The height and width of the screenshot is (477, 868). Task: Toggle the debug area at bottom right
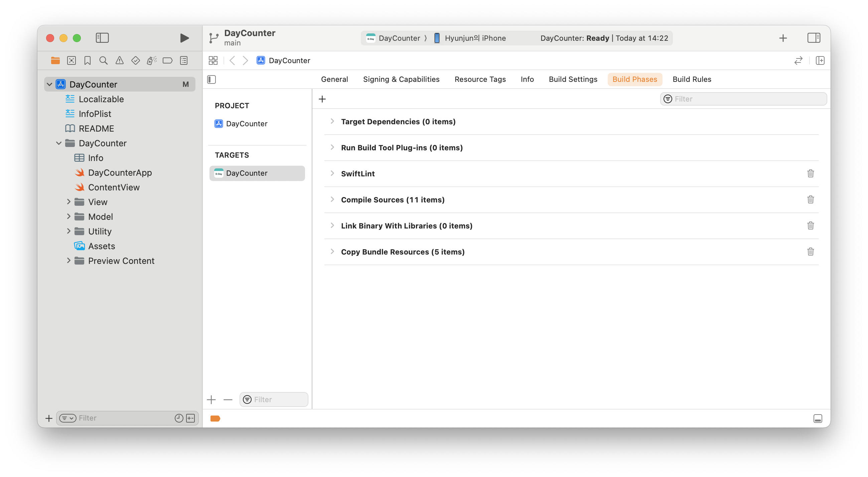coord(818,419)
